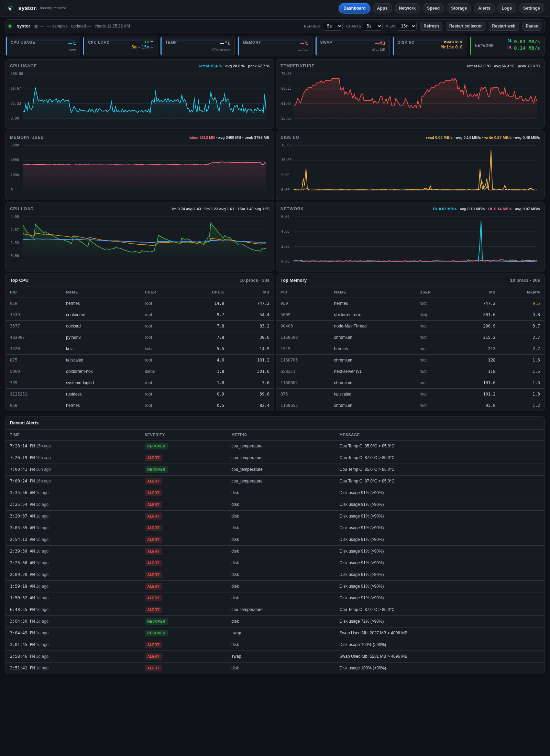Select node-MainThread row in Top Memory
The width and height of the screenshot is (550, 756).
(410, 326)
